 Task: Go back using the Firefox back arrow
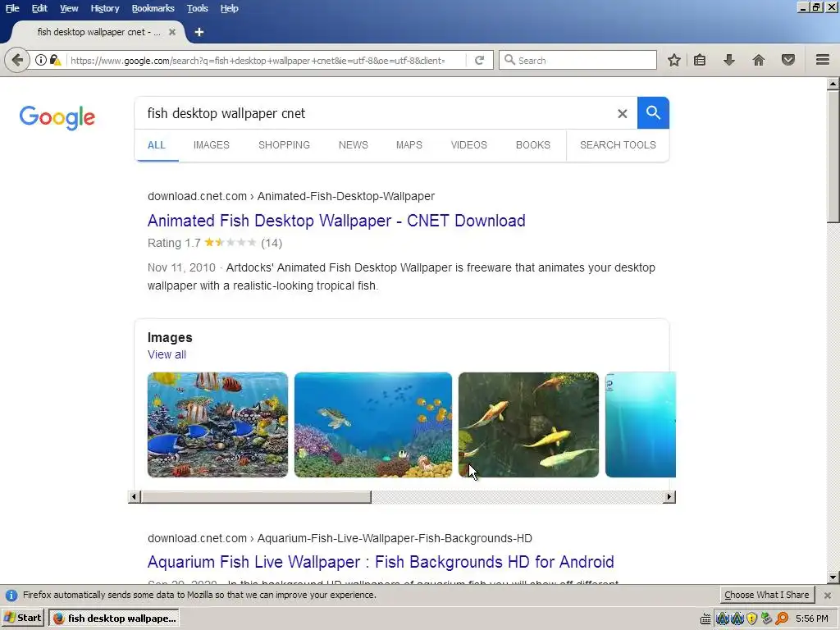17,60
